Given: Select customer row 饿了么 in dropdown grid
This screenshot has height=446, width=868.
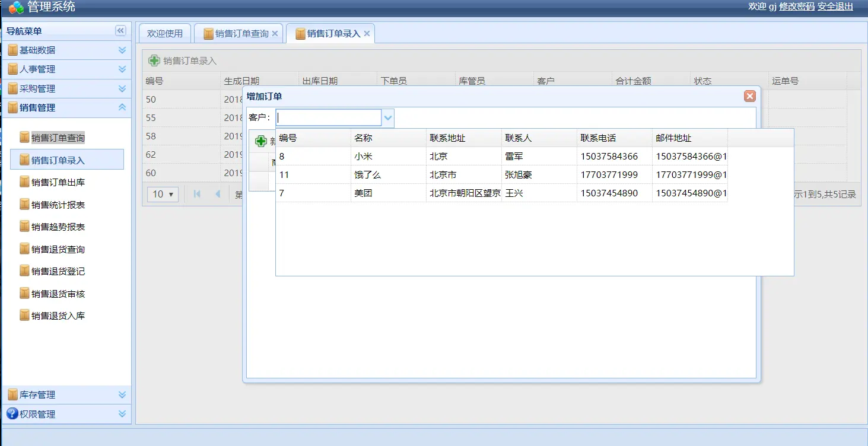Looking at the screenshot, I should (x=501, y=175).
